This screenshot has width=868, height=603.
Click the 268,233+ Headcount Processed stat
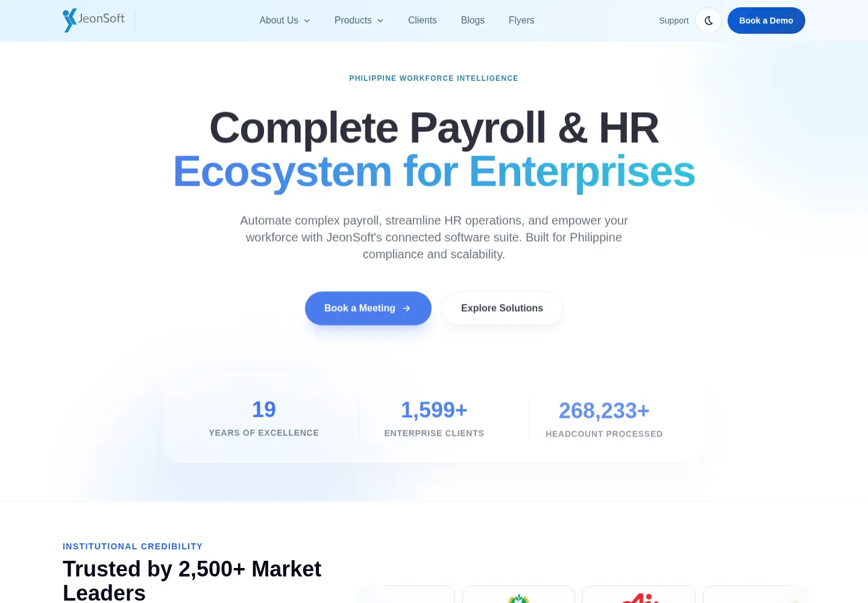[x=604, y=419]
